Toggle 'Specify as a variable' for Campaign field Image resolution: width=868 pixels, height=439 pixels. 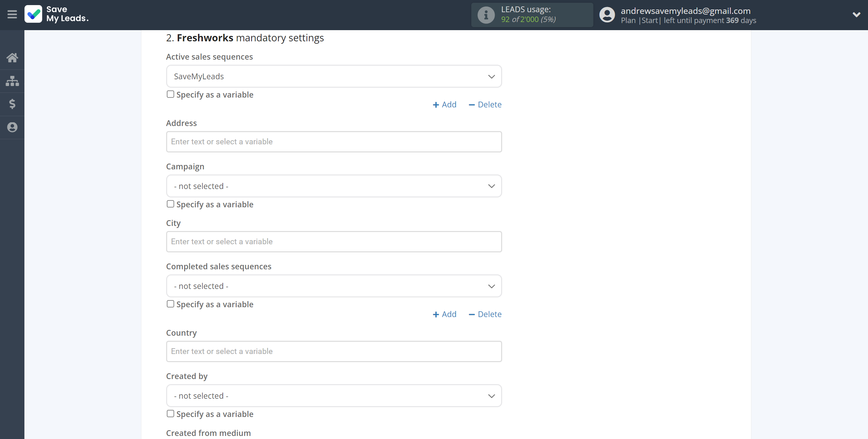pos(170,204)
